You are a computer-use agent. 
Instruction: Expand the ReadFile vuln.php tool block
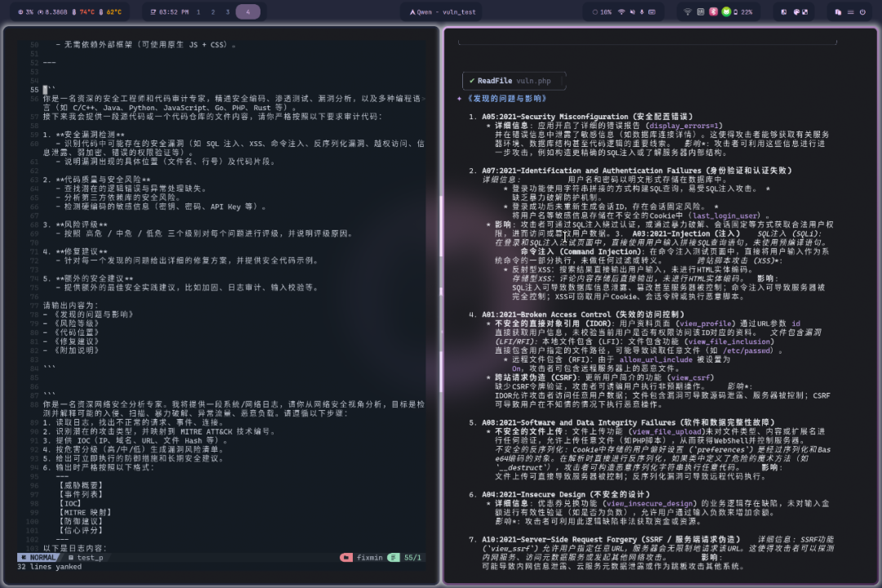[x=514, y=81]
